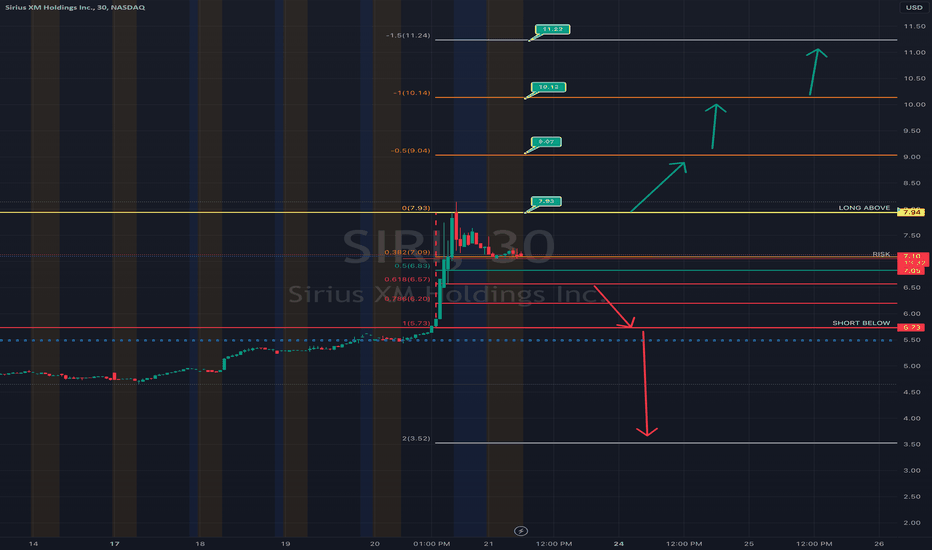Click date 17 on the time axis
The width and height of the screenshot is (932, 550).
(115, 543)
